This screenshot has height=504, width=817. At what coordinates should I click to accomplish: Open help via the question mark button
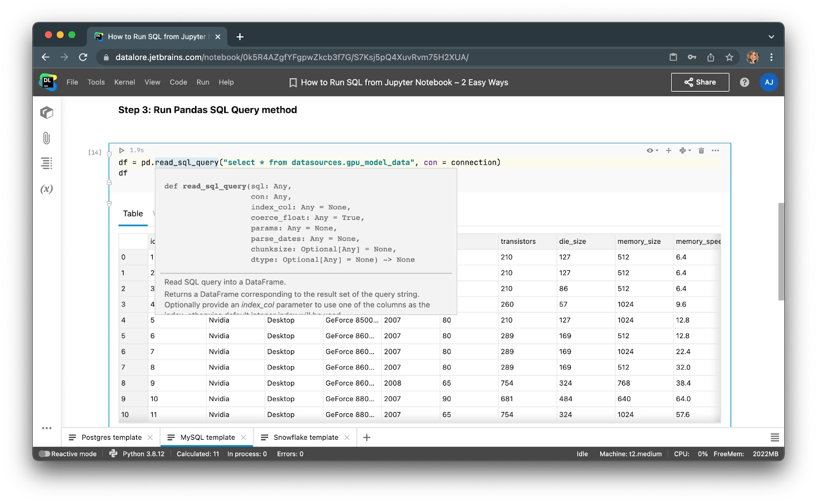744,82
